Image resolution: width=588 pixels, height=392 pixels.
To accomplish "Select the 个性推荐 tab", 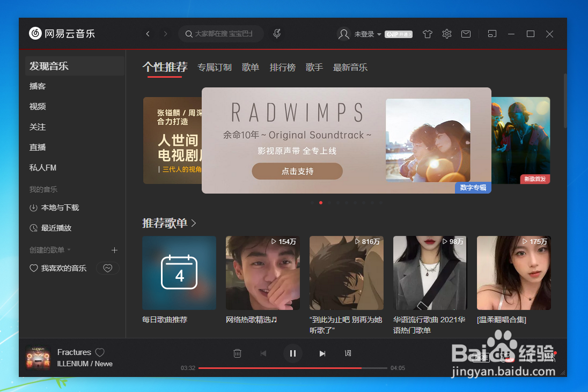I will pos(165,68).
